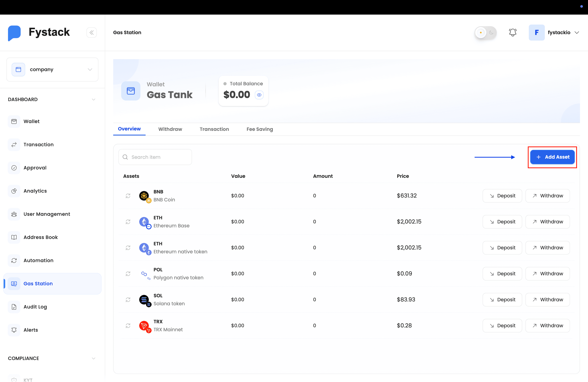The height and width of the screenshot is (382, 588).
Task: Switch to the Fee Saving tab
Action: point(260,129)
